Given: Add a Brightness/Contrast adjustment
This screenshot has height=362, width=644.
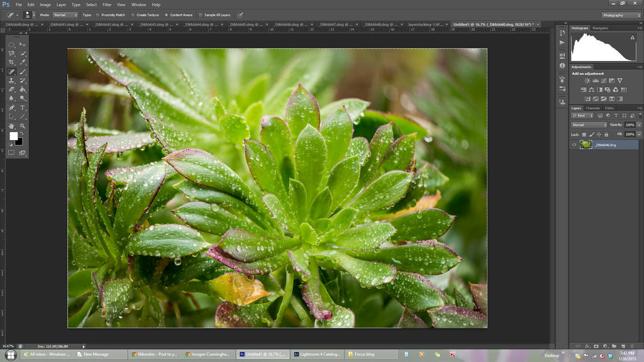Looking at the screenshot, I should [x=587, y=80].
